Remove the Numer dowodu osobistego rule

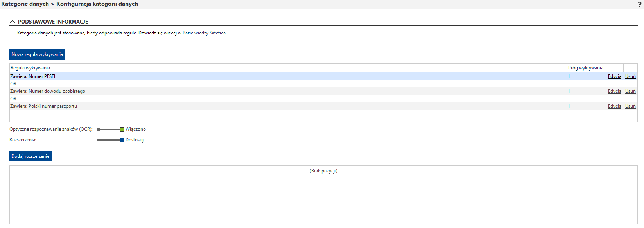[630, 91]
